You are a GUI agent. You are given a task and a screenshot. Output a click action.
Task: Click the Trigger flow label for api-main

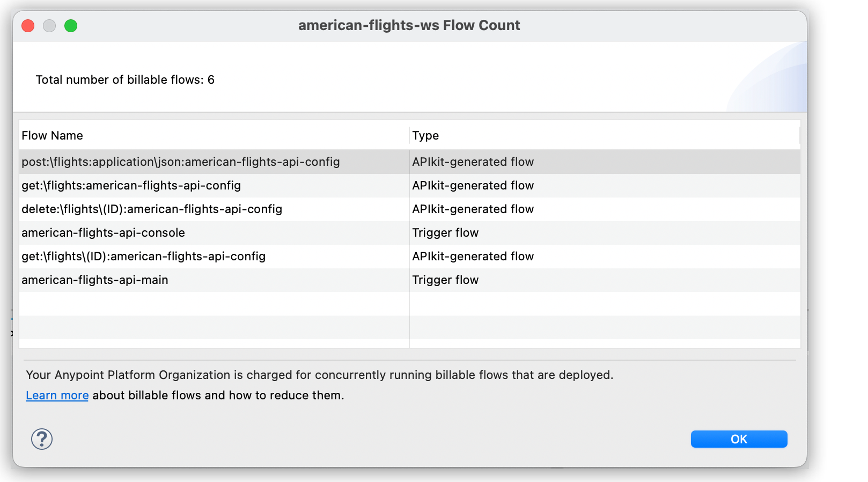tap(446, 280)
